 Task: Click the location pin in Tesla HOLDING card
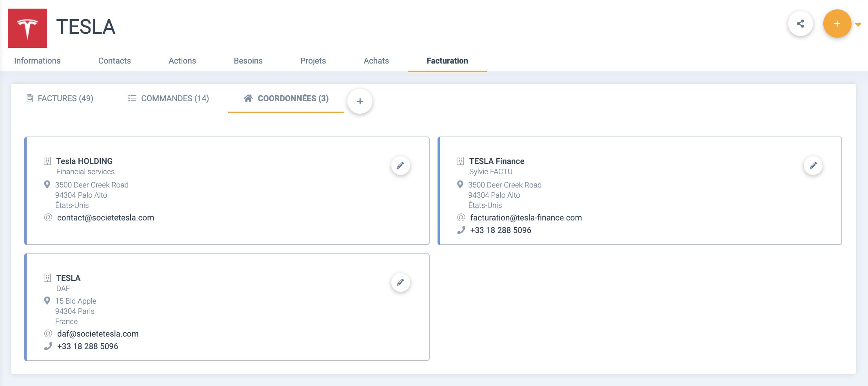point(47,184)
